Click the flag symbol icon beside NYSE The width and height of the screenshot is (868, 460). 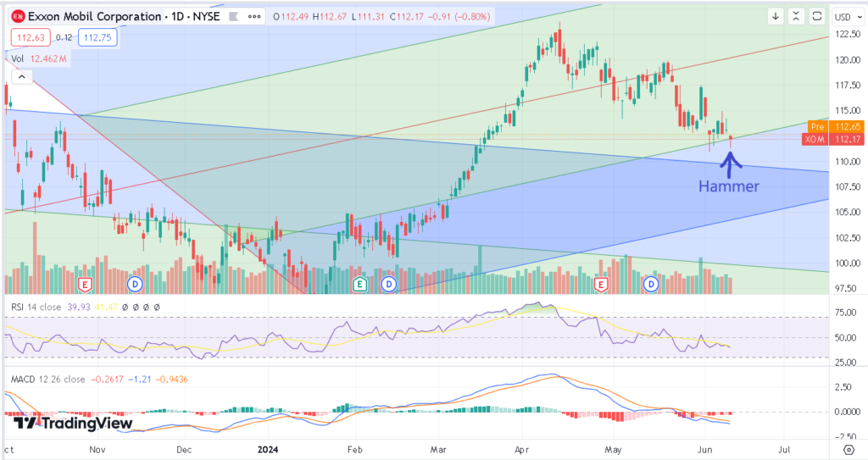click(234, 17)
